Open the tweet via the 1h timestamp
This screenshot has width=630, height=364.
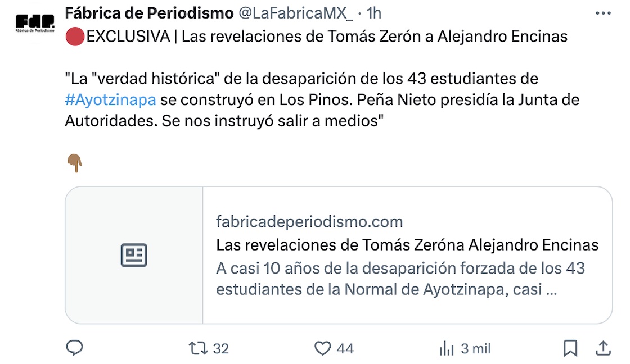pyautogui.click(x=373, y=12)
